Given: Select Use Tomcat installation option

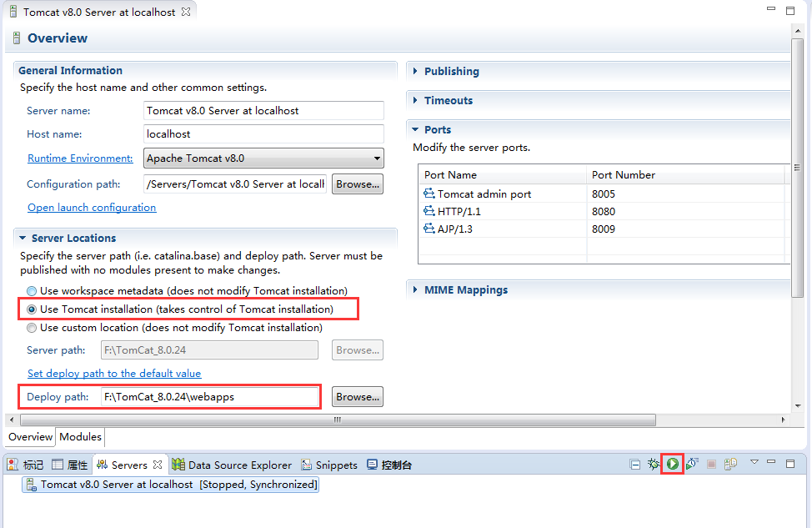Looking at the screenshot, I should click(x=33, y=309).
